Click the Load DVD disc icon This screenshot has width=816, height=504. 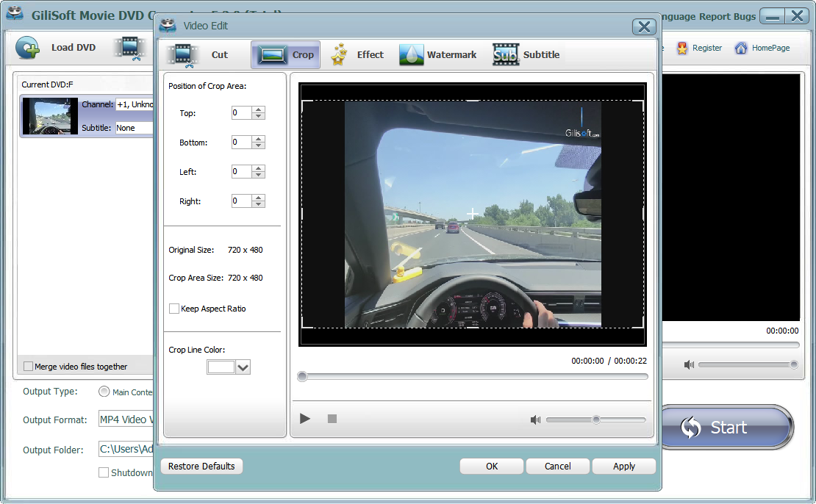[x=27, y=48]
